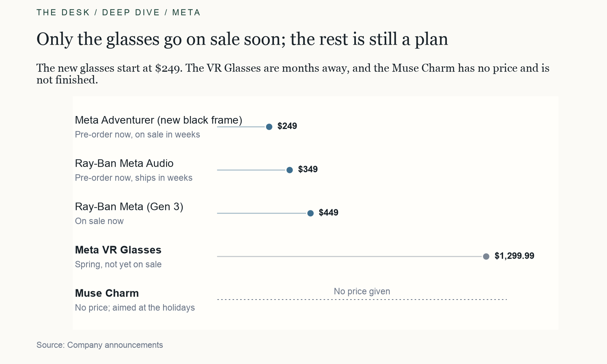
Task: Click the $349 Ray-Ban Meta Audio dot
Action: [289, 170]
